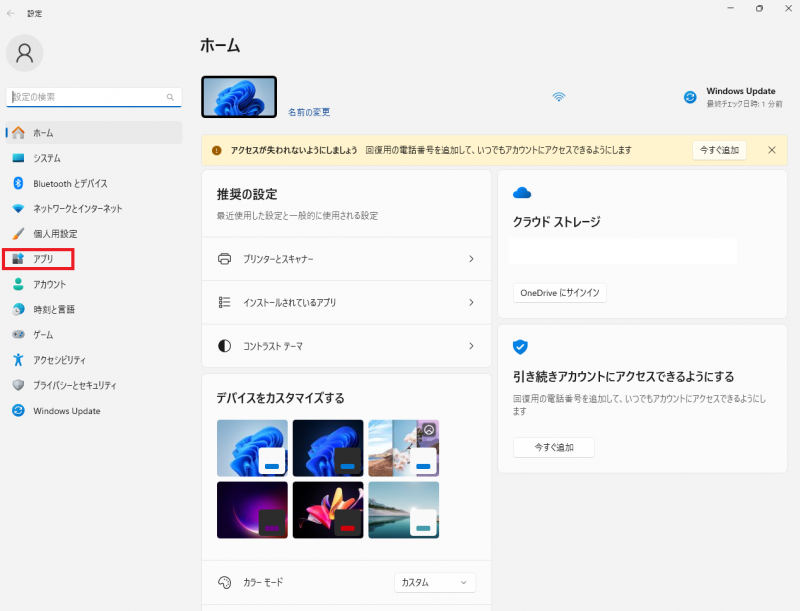Click the Wi-Fi status icon in header

pos(559,97)
